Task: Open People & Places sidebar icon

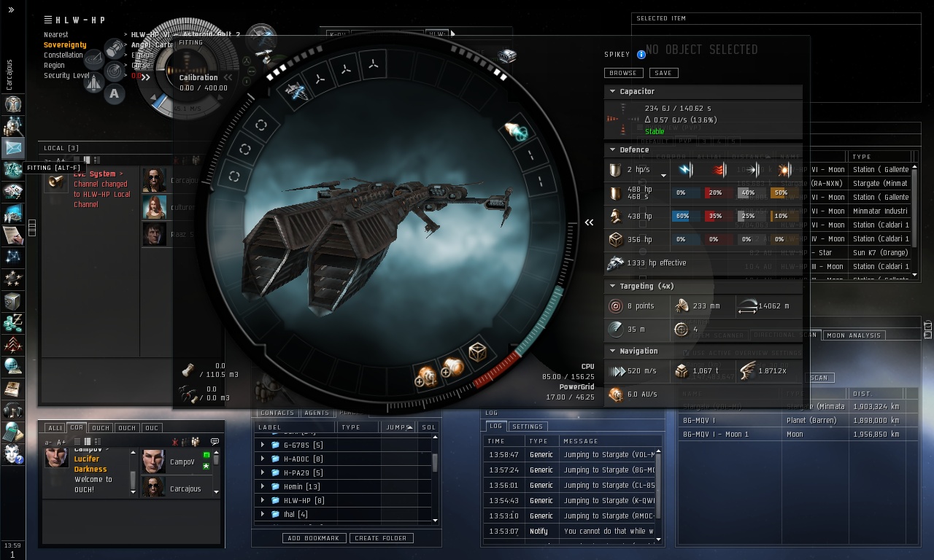Action: (x=13, y=126)
